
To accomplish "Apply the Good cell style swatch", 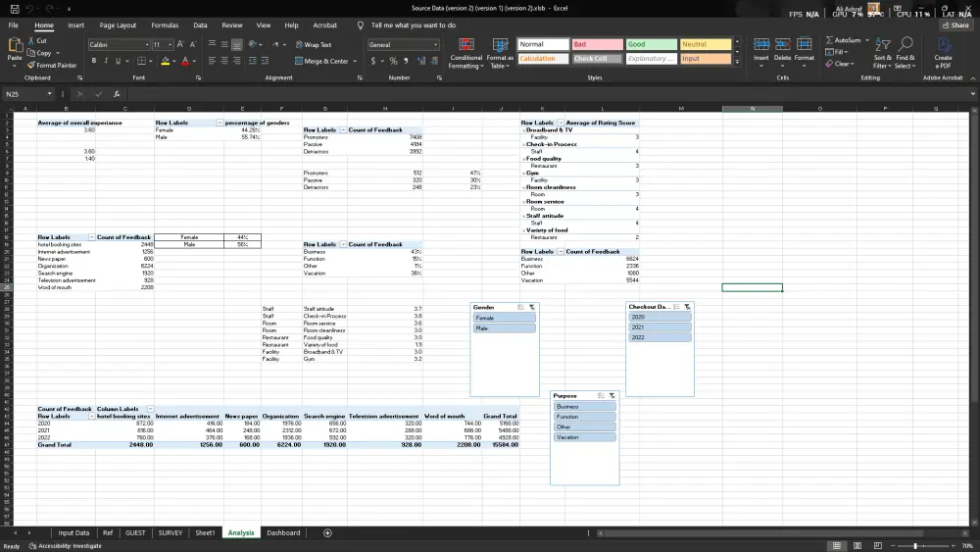I will (651, 44).
